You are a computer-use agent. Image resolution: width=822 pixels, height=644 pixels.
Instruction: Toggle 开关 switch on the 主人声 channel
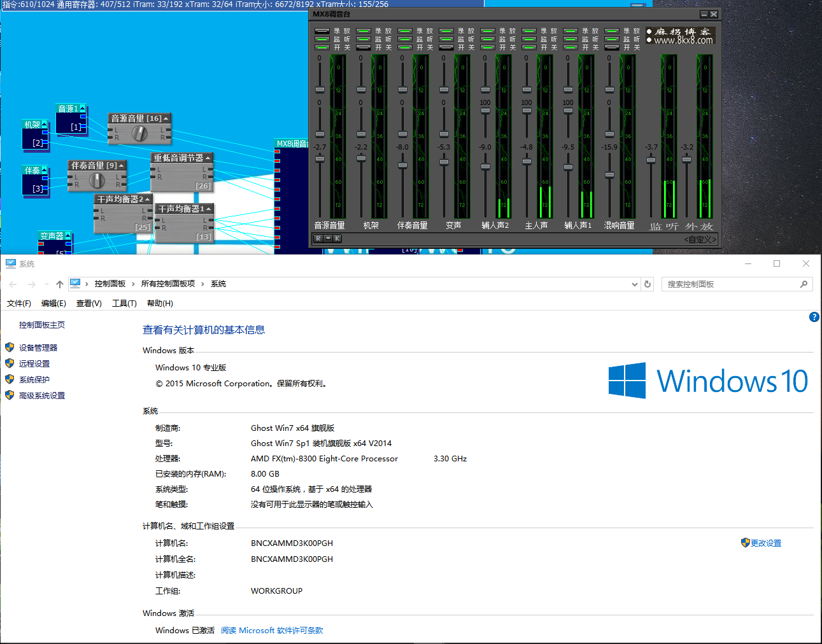529,47
